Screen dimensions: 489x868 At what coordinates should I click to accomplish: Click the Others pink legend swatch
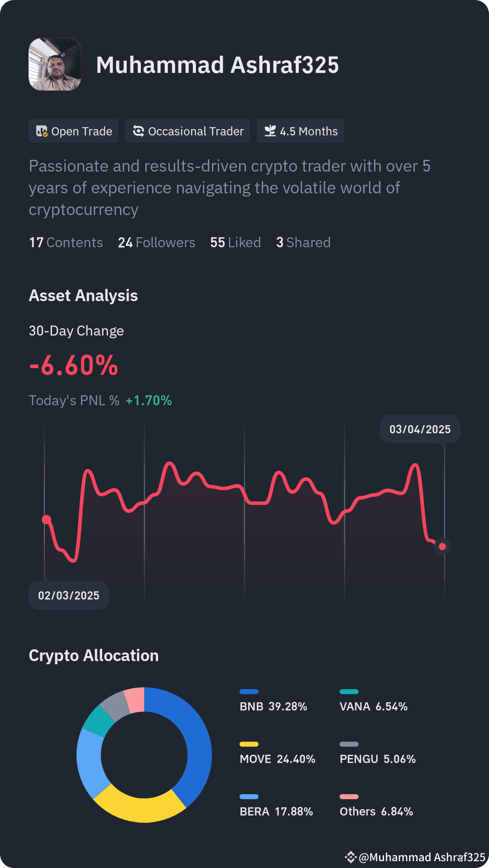[349, 796]
